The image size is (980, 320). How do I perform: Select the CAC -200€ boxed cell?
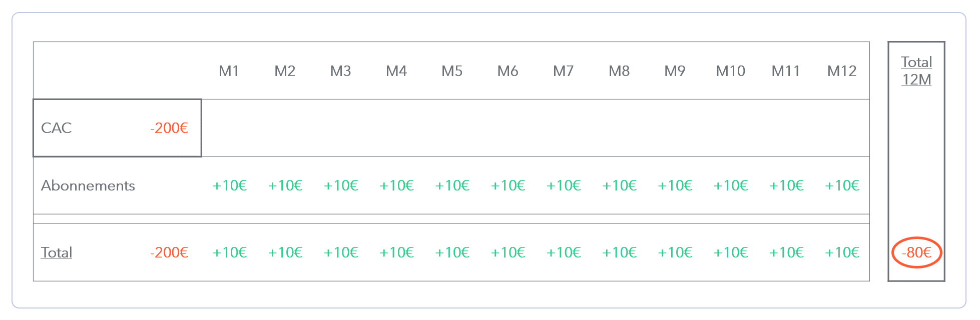117,128
